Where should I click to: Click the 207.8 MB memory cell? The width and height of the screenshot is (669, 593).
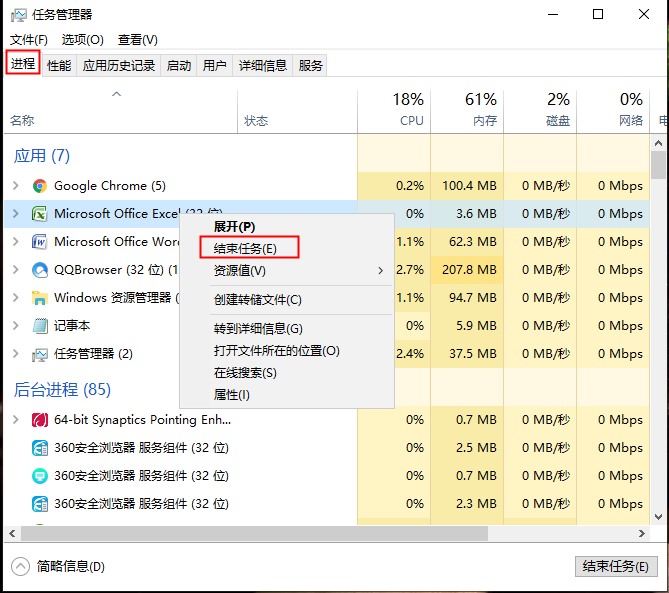pos(467,270)
